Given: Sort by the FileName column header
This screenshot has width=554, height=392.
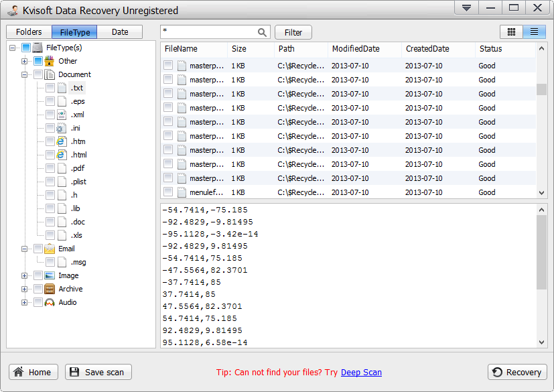Looking at the screenshot, I should point(194,49).
